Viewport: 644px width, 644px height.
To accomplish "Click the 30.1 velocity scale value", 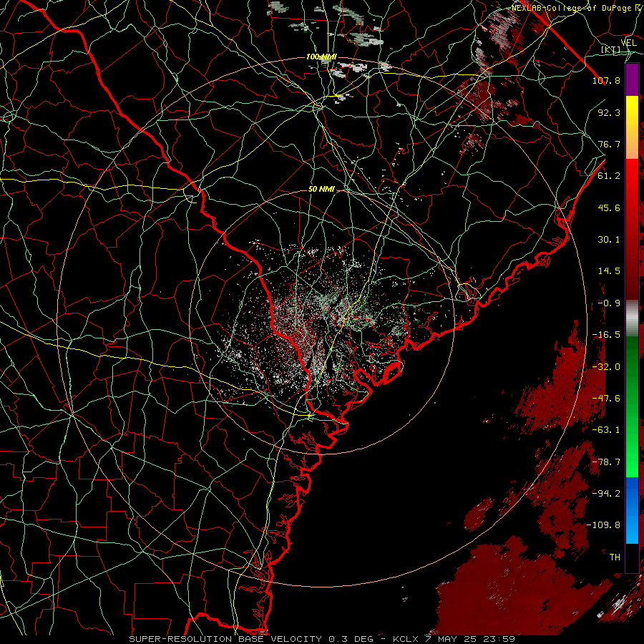I will click(x=609, y=240).
